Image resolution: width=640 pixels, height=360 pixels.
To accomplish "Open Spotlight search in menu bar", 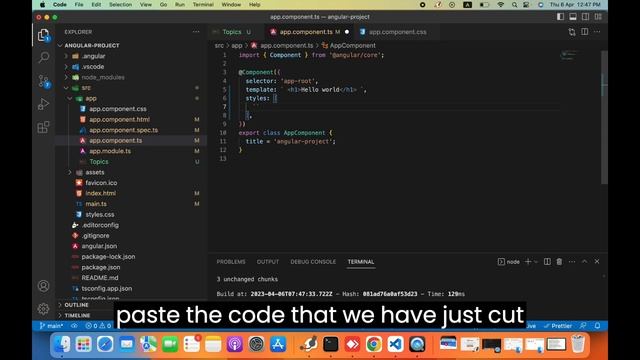I will (x=514, y=4).
